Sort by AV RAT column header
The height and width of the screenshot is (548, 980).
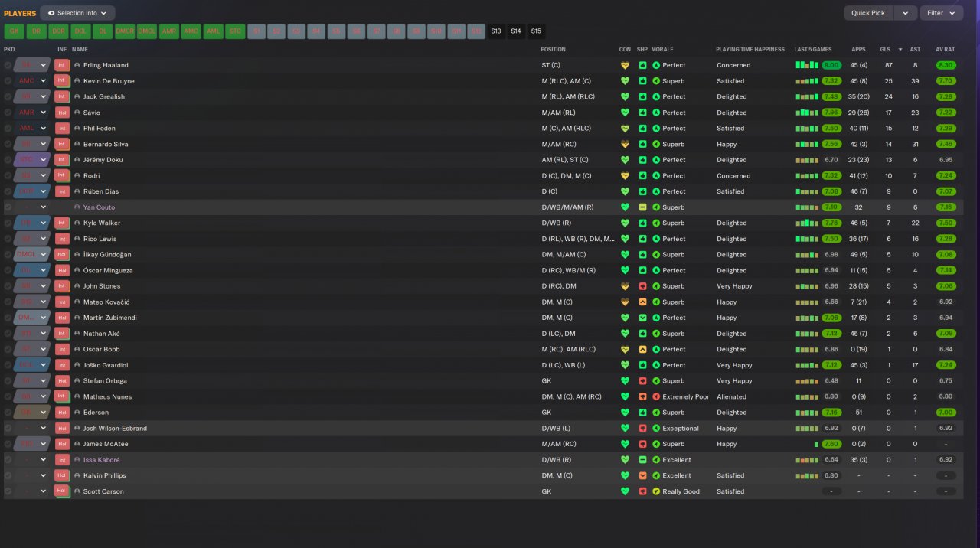[x=945, y=50]
